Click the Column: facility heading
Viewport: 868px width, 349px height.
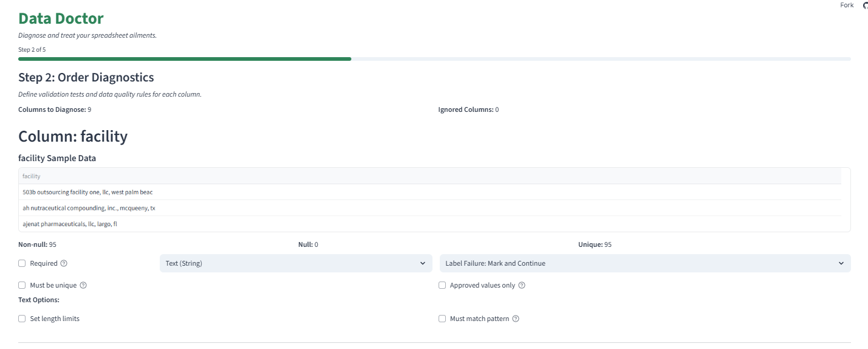pos(73,136)
